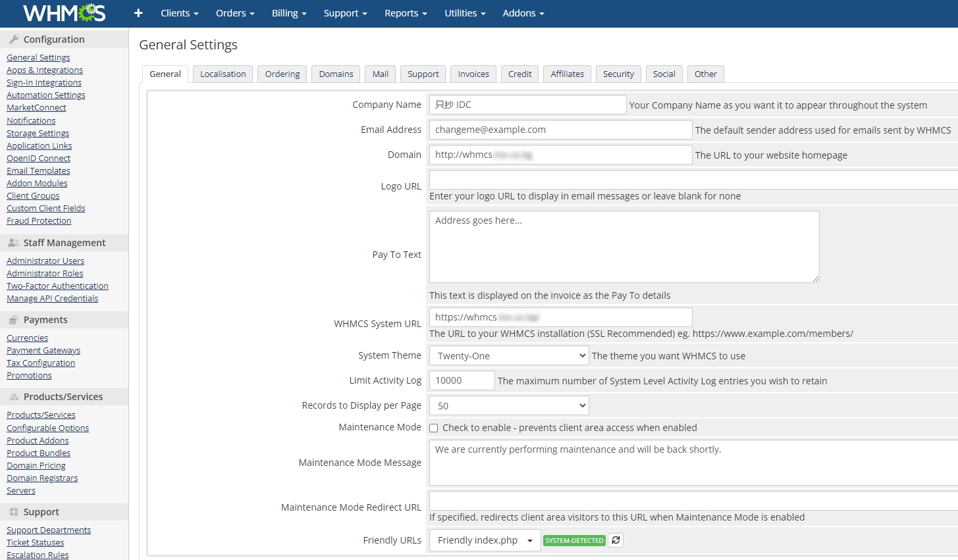The image size is (958, 560).
Task: Open Payment Gateways link in sidebar
Action: point(43,351)
